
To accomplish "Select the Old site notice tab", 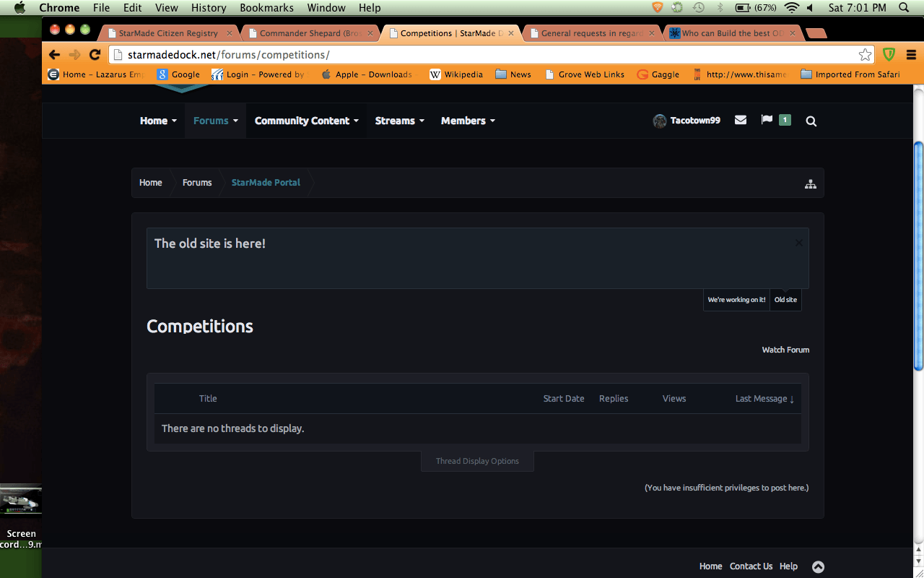I will coord(785,300).
